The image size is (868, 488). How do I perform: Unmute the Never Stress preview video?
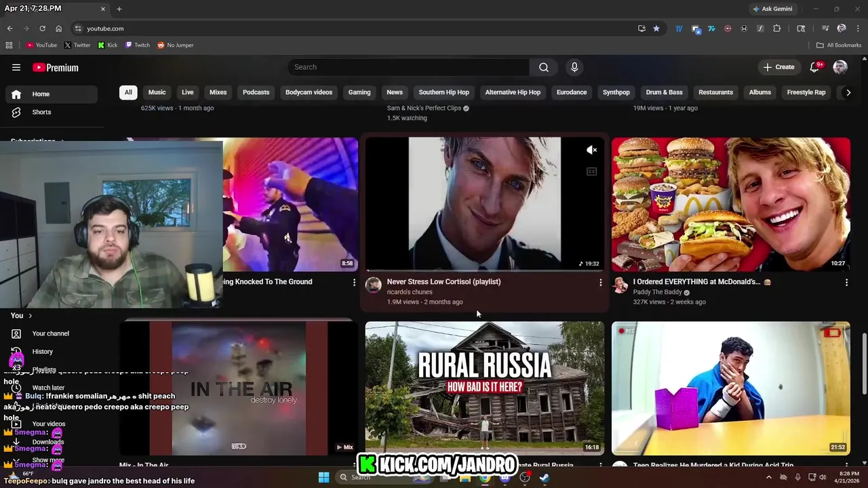tap(591, 150)
